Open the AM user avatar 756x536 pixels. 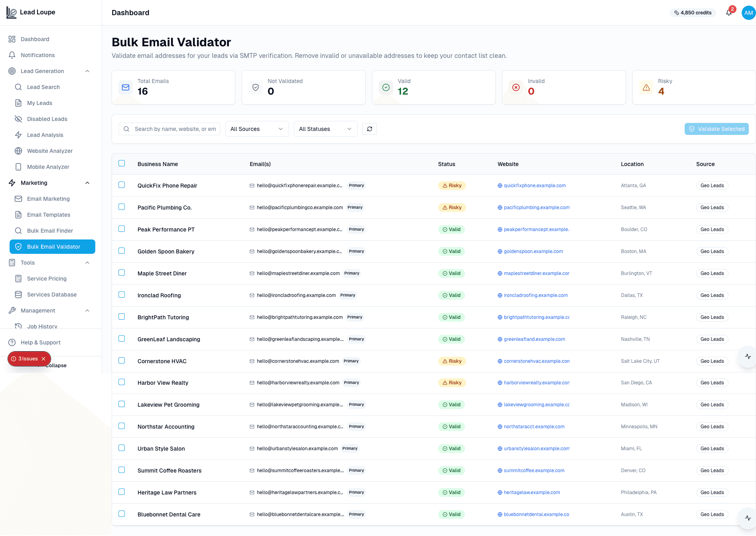pos(748,13)
